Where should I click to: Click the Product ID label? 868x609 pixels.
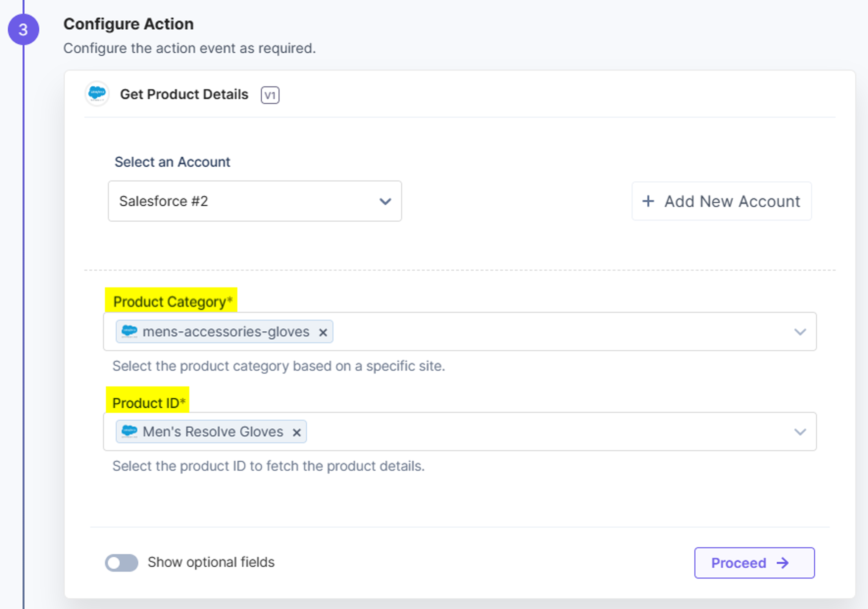149,403
